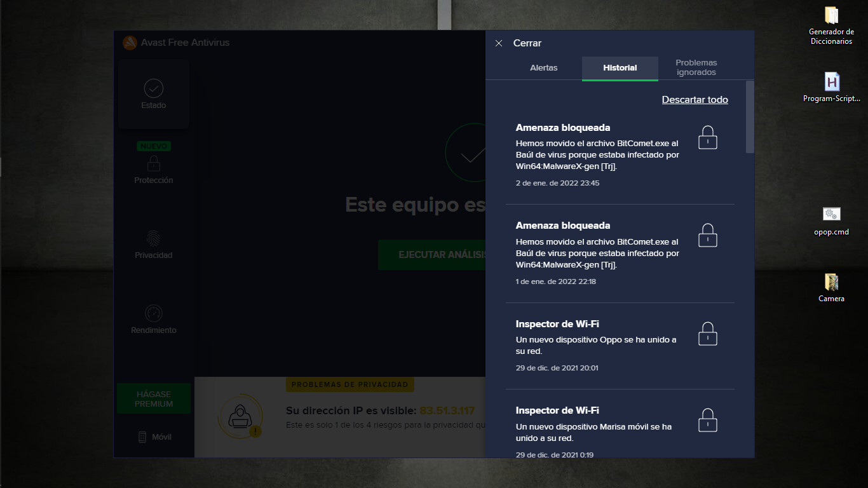868x488 pixels.
Task: Click the lock icon on the first Amenaza bloqueada
Action: click(x=707, y=137)
